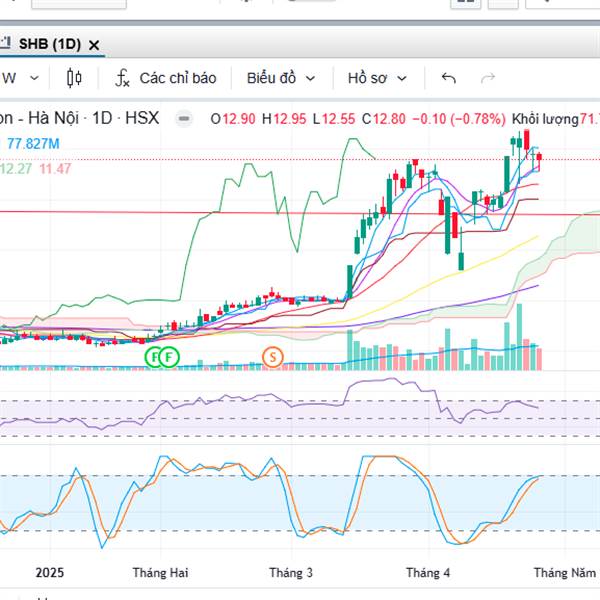This screenshot has width=600, height=600.
Task: Expand the Hồ sơ dropdown
Action: point(377,78)
